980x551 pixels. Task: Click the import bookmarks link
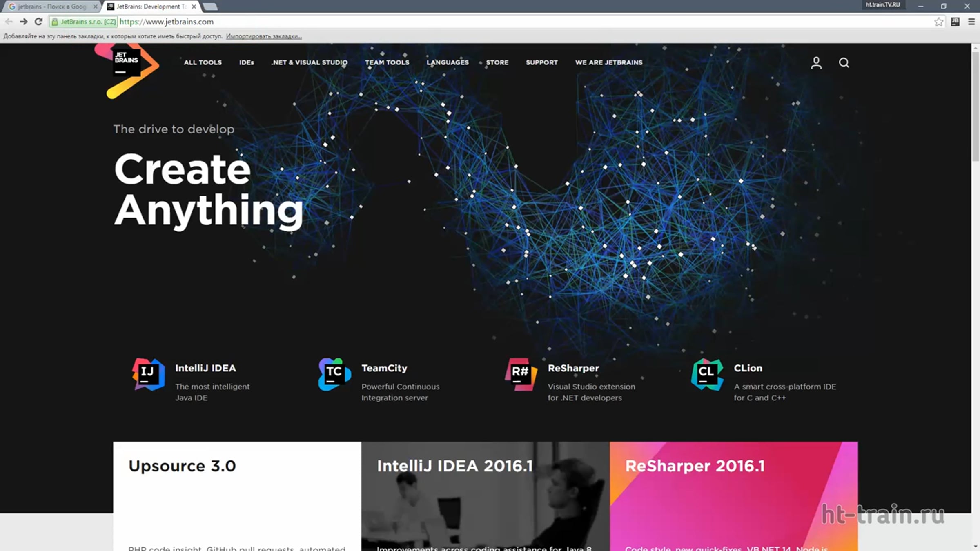[x=264, y=36]
